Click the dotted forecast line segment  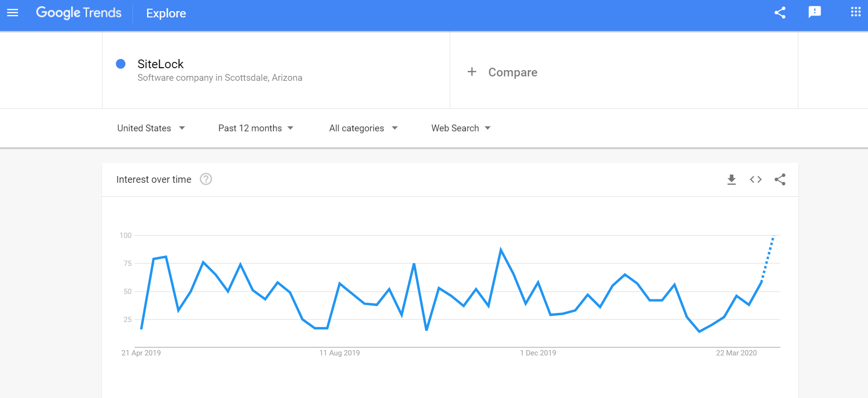(x=768, y=258)
